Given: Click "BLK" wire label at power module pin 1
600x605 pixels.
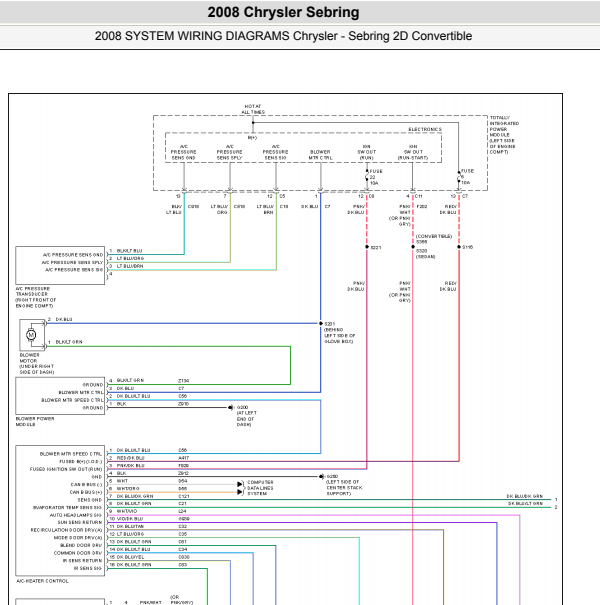Looking at the screenshot, I should click(x=121, y=404).
